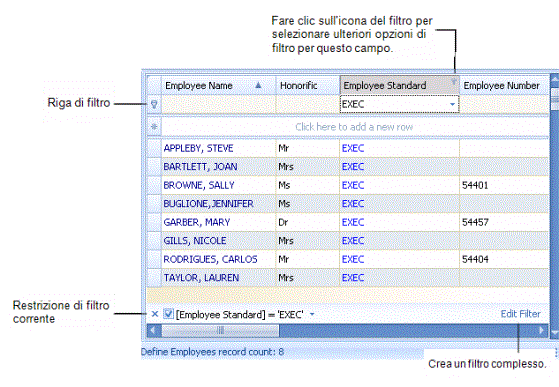
Task: Remove current filter with the X icon
Action: [x=155, y=314]
